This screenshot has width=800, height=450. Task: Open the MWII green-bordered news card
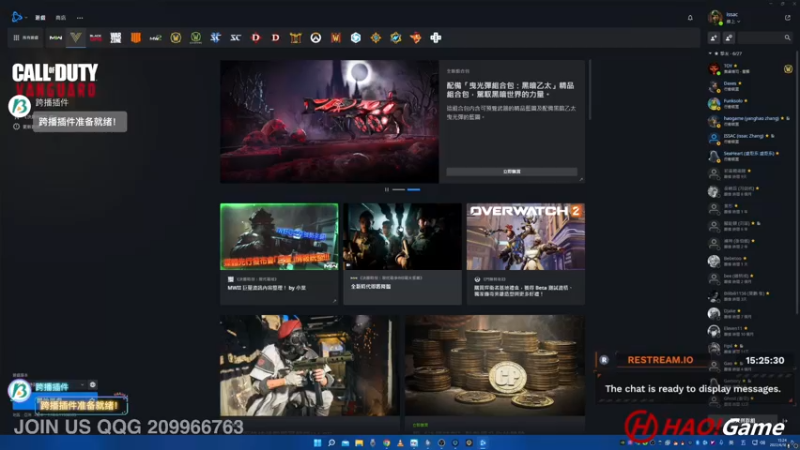coord(279,254)
